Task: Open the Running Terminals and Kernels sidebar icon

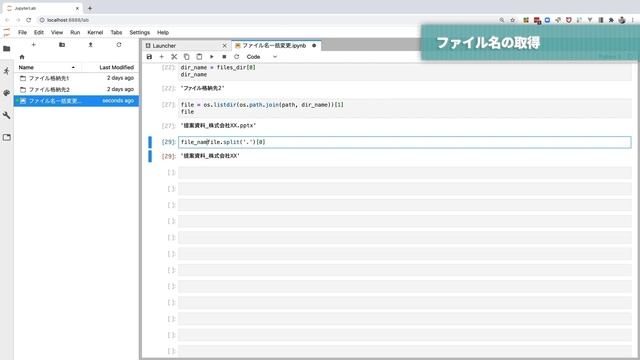Action: [7, 71]
